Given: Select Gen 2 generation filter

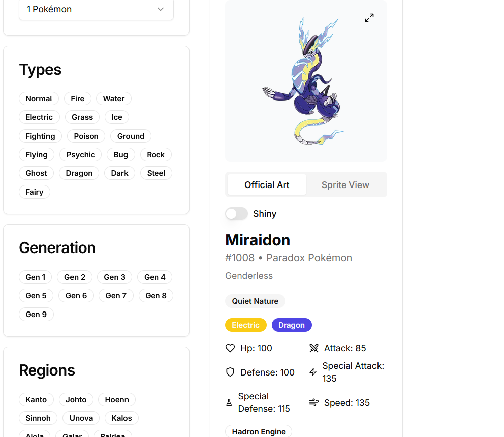Looking at the screenshot, I should [75, 277].
